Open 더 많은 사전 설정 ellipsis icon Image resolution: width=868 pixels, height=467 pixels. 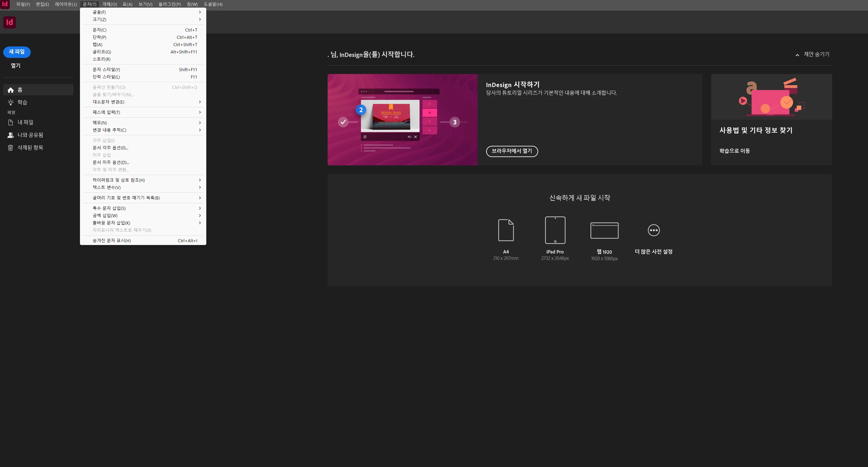coord(653,230)
